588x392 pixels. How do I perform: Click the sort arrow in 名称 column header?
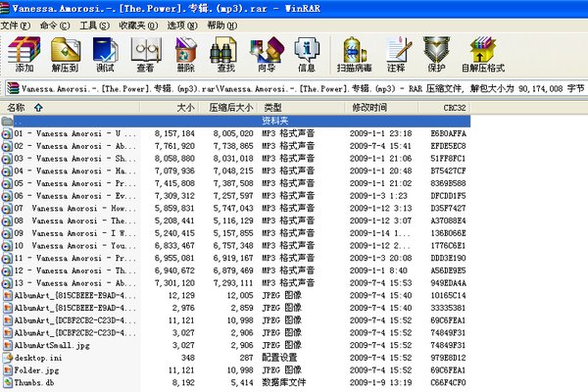[x=38, y=108]
